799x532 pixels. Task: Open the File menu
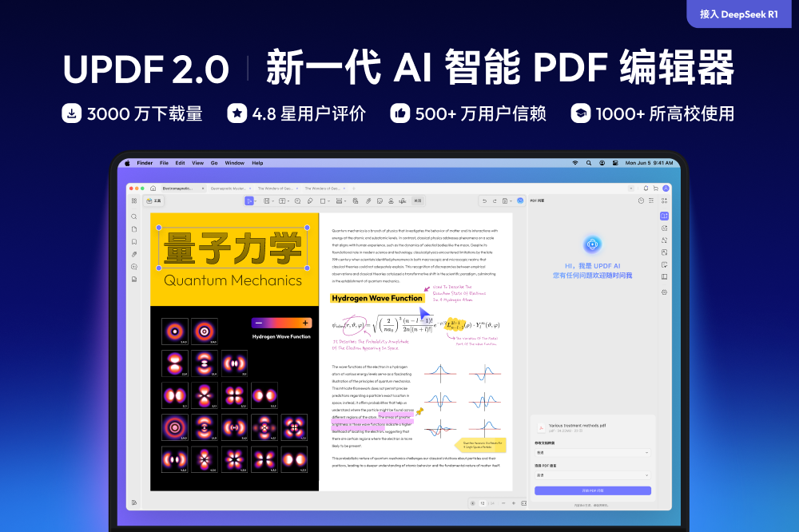click(x=164, y=163)
